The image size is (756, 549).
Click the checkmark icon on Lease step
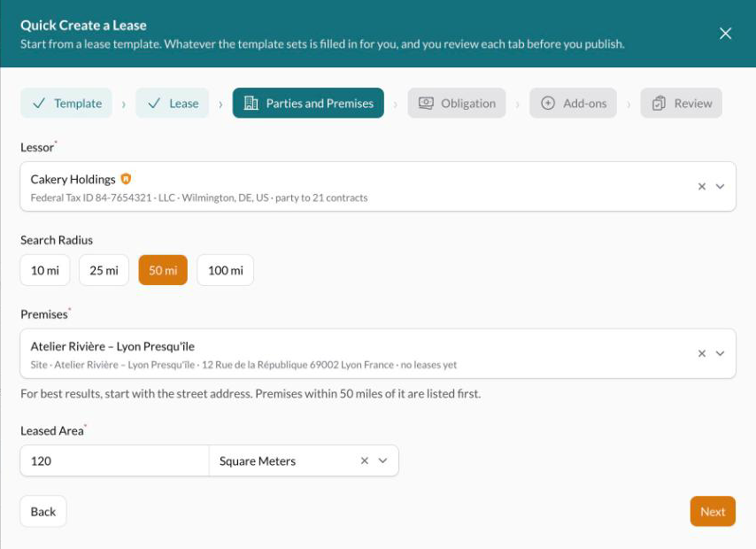coord(154,104)
